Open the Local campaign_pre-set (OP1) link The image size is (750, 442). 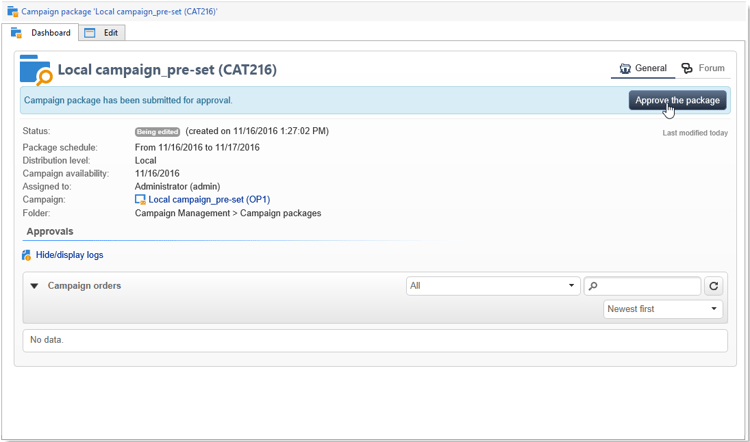209,199
